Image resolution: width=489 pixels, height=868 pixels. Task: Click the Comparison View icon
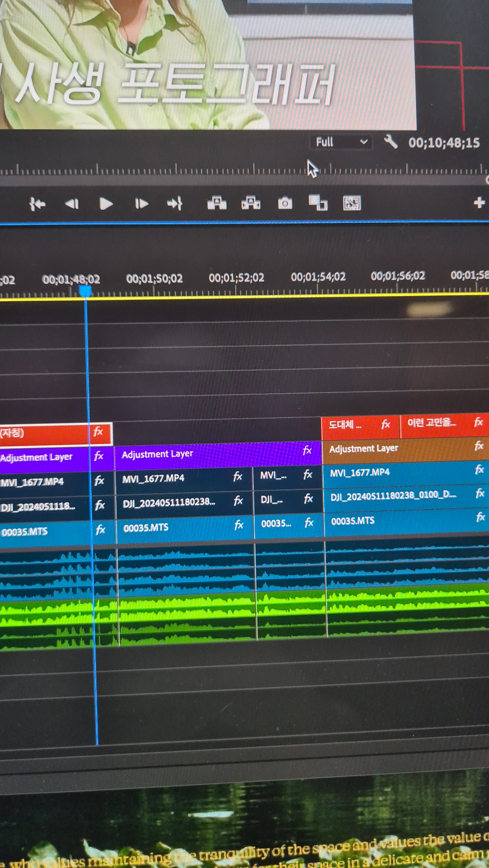(318, 203)
